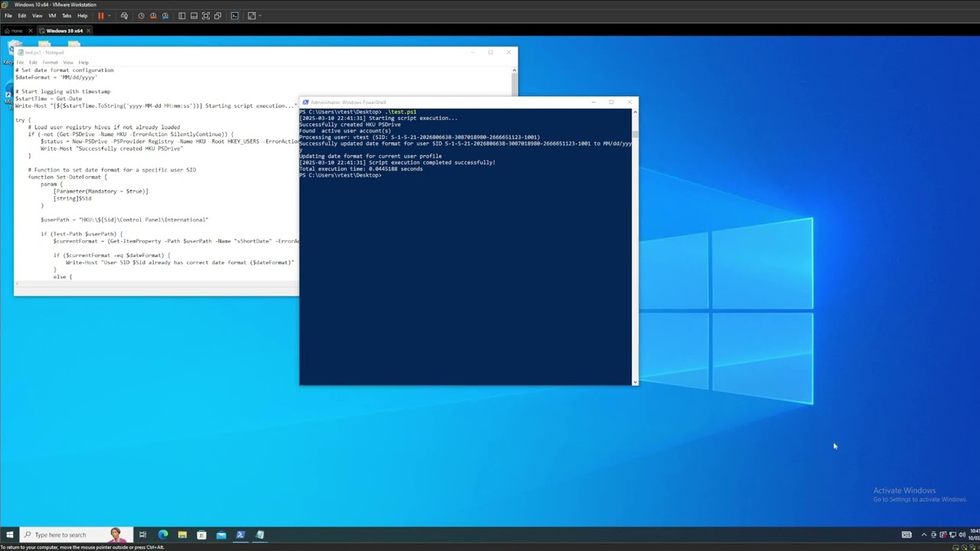Viewport: 980px width, 551px height.
Task: Open the VMware Tabs menu
Action: pos(67,15)
